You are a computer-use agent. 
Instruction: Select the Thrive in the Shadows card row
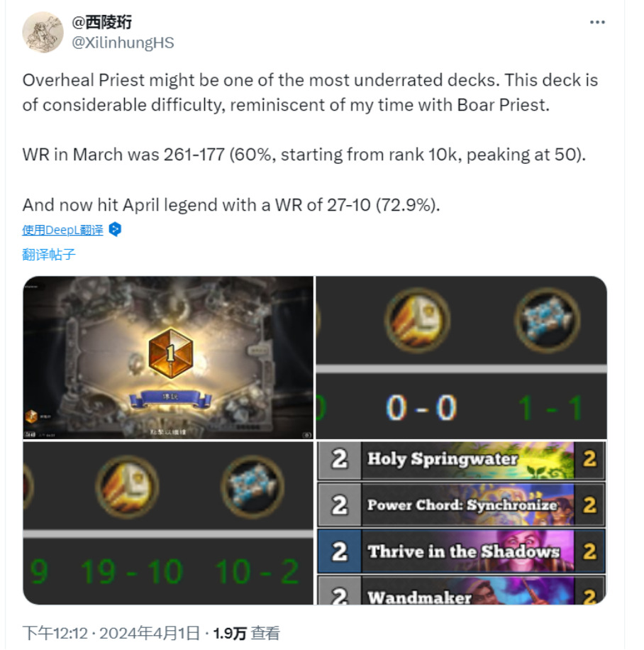click(461, 551)
